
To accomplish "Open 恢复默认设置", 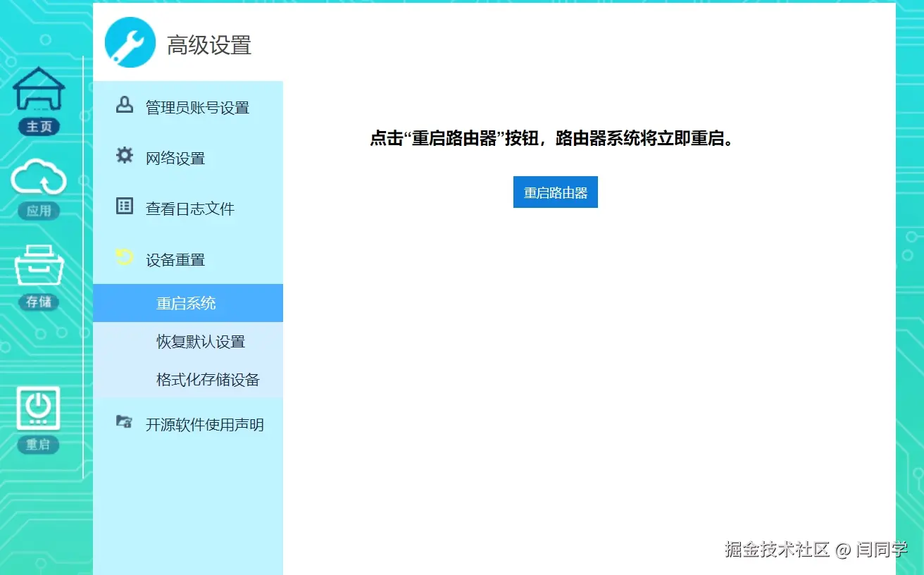I will tap(199, 342).
